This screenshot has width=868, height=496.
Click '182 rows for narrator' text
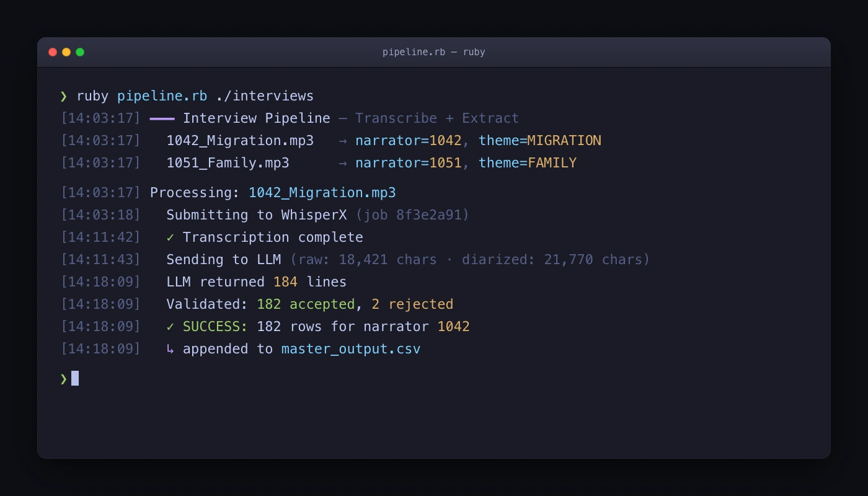pos(343,327)
